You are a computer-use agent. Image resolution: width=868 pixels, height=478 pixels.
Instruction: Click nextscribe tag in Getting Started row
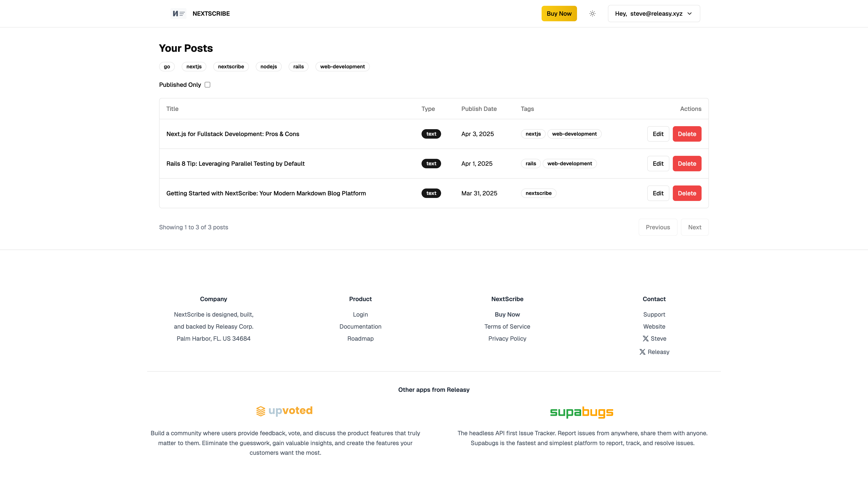pyautogui.click(x=538, y=193)
